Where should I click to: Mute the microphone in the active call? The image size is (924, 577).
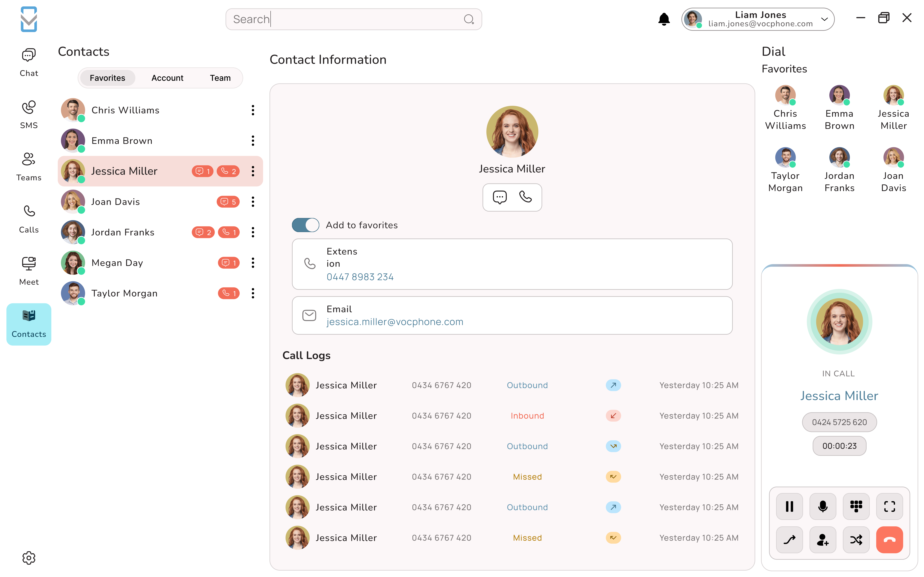tap(822, 506)
